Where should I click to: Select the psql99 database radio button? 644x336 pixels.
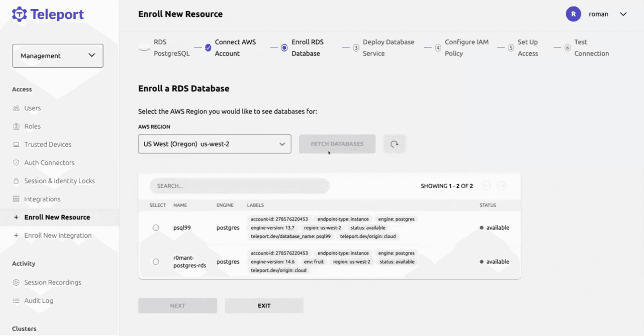156,228
